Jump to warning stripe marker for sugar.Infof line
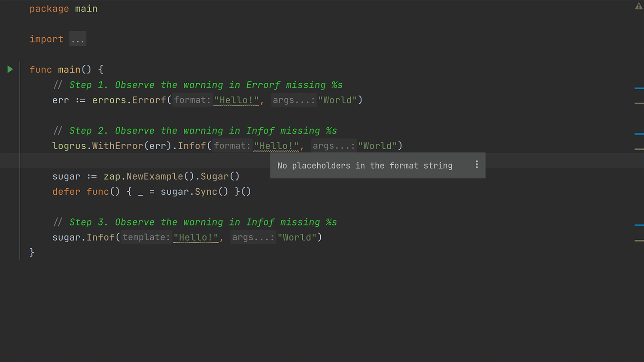 tap(639, 241)
